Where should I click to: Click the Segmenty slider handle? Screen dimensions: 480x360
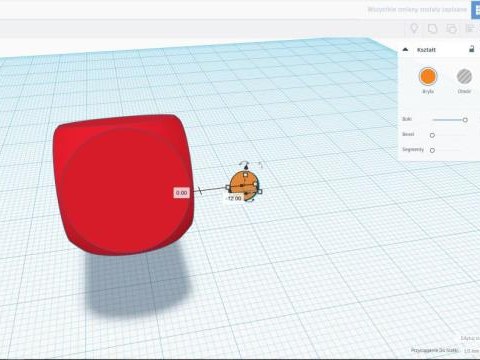point(432,150)
